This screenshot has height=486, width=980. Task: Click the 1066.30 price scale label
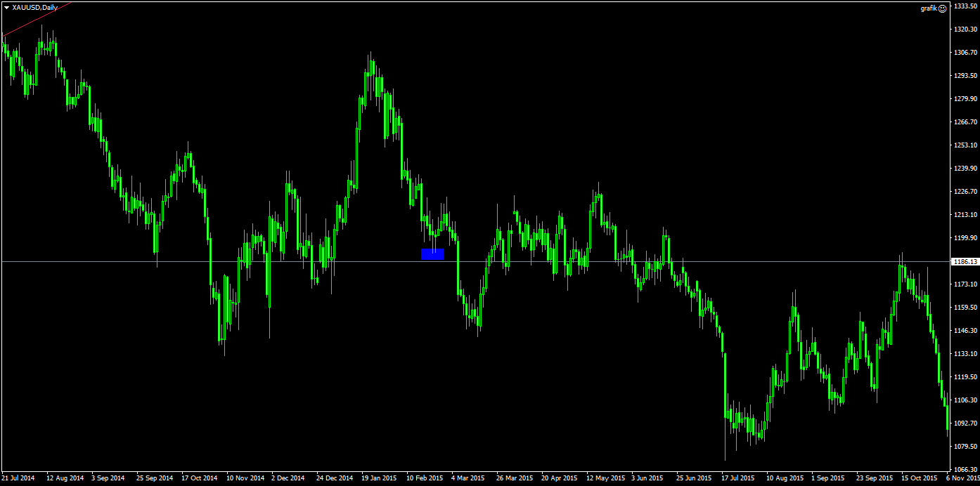pos(965,469)
